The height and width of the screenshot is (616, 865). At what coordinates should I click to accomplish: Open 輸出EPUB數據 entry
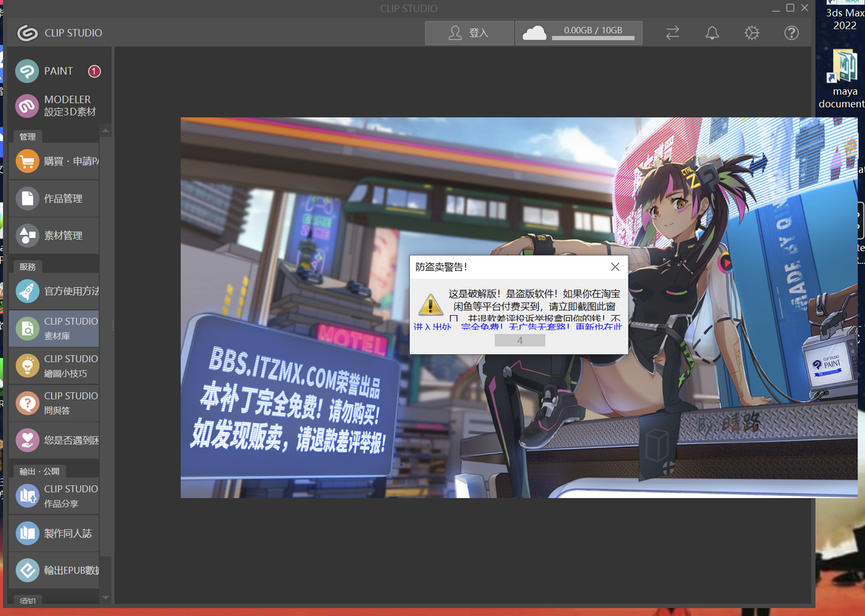(54, 571)
